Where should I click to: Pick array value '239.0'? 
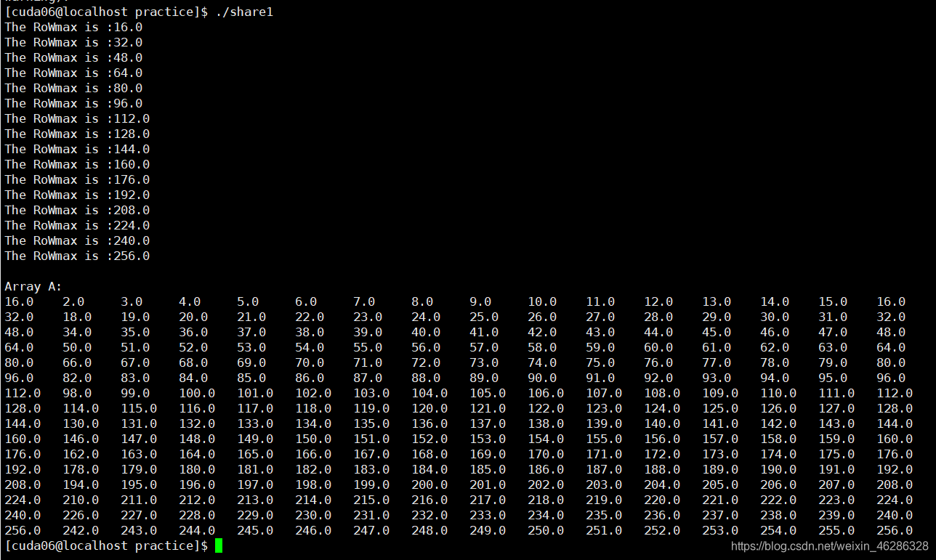pyautogui.click(x=836, y=516)
